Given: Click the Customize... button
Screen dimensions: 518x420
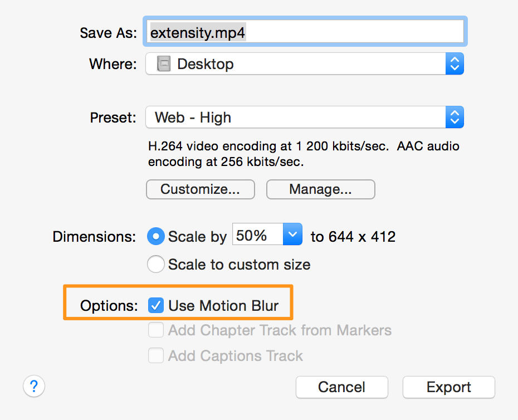Looking at the screenshot, I should 201,189.
